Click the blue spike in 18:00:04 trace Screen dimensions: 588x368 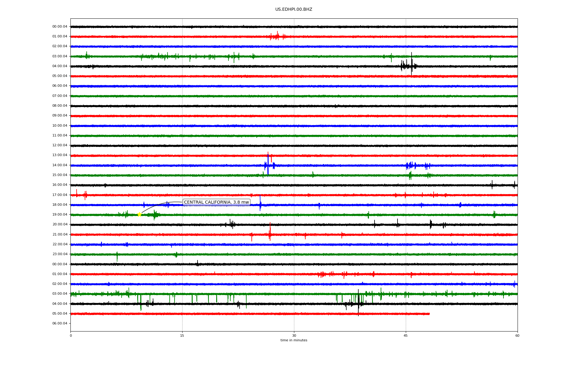pos(260,204)
